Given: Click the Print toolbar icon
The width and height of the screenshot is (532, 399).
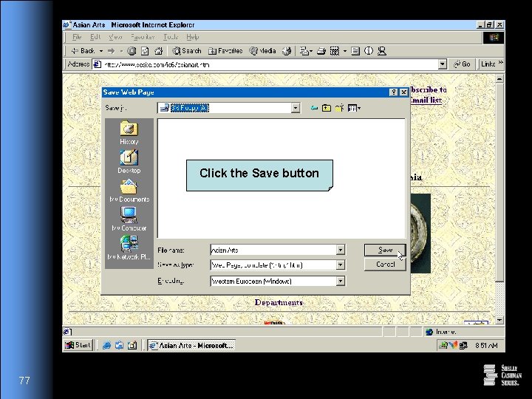Looking at the screenshot, I should click(x=321, y=51).
